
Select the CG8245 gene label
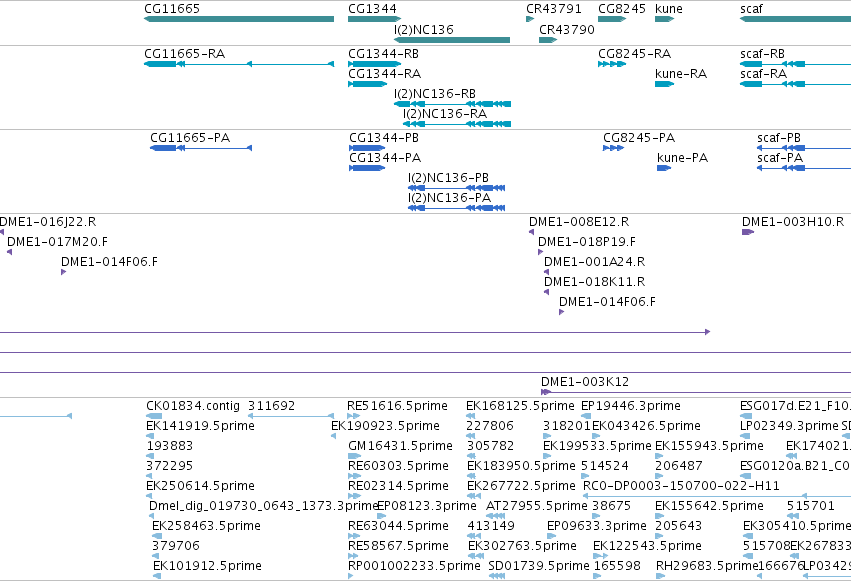click(x=622, y=9)
